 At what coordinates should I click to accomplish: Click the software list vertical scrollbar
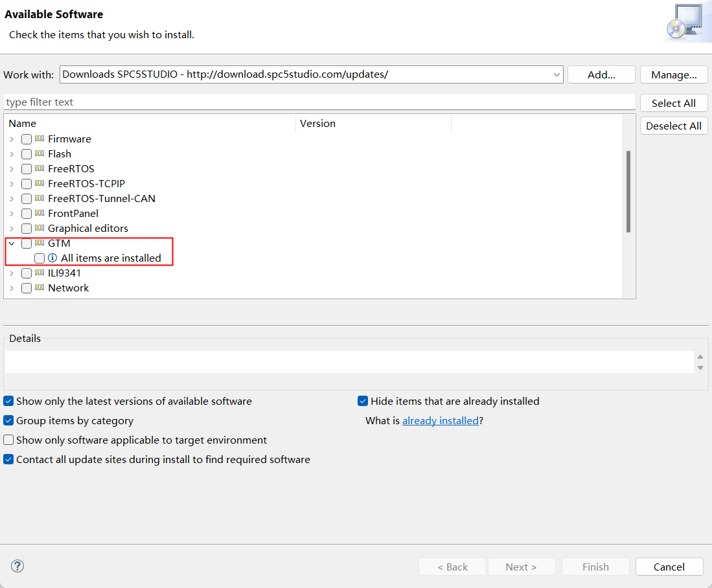628,191
